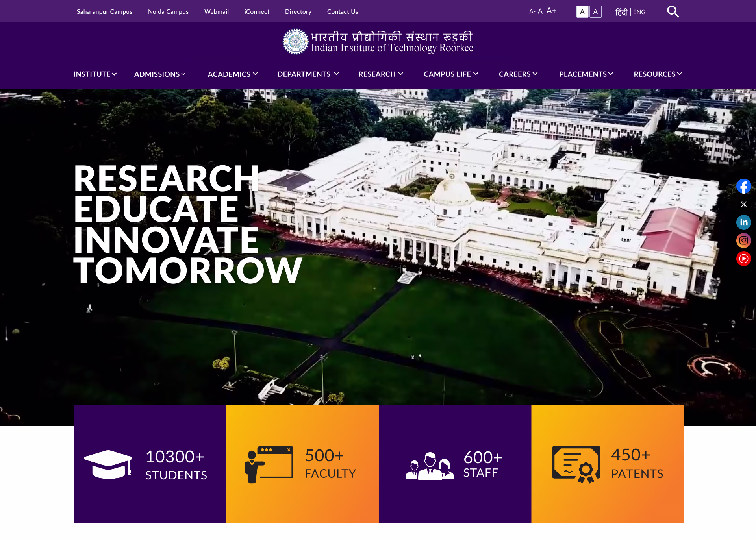Click the 600+ STAFF text
This screenshot has width=756, height=540.
click(x=483, y=464)
